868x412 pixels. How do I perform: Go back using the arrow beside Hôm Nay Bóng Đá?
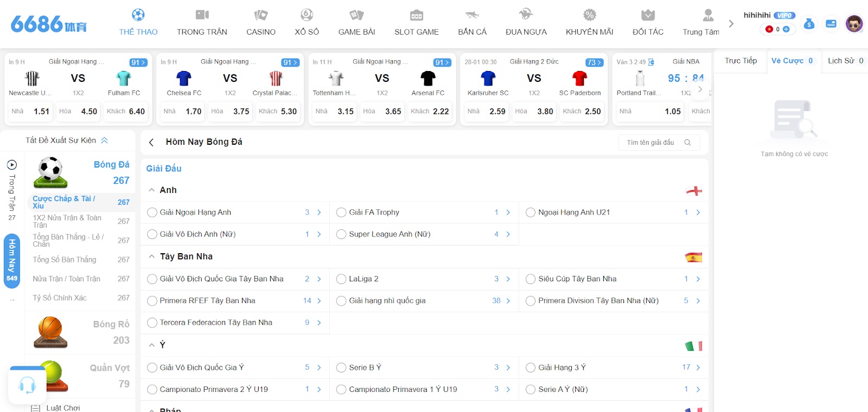click(x=151, y=142)
